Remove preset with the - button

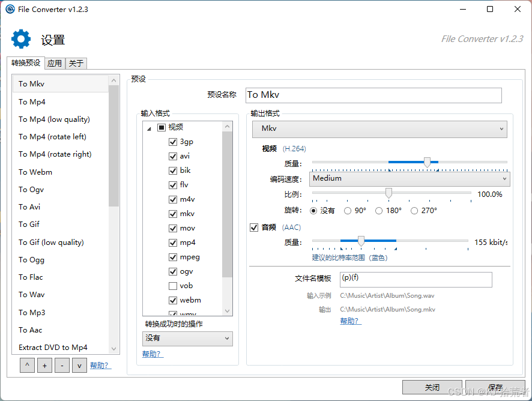pos(62,366)
